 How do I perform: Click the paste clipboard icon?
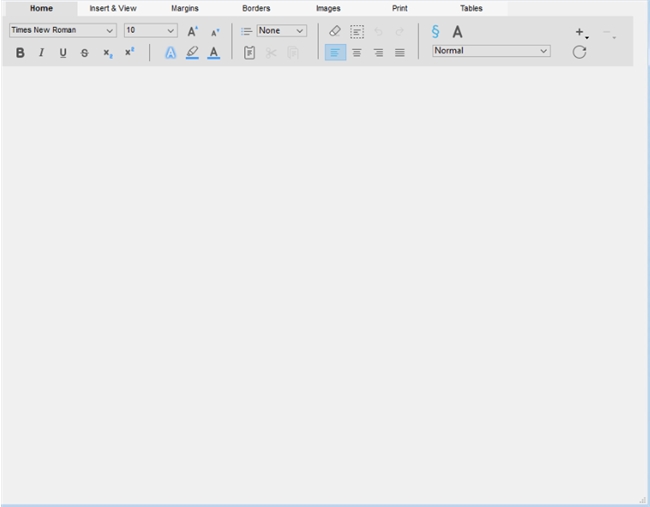(249, 53)
